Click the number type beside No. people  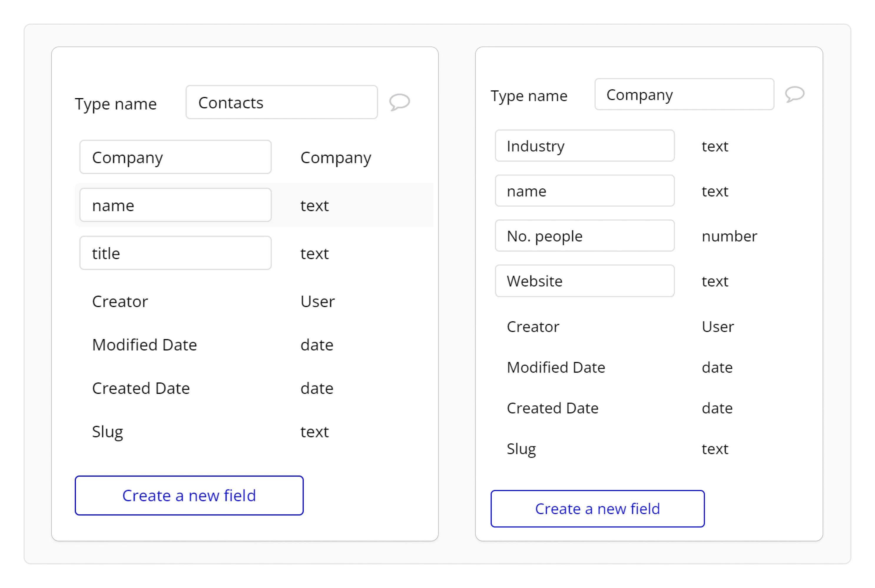tap(729, 236)
